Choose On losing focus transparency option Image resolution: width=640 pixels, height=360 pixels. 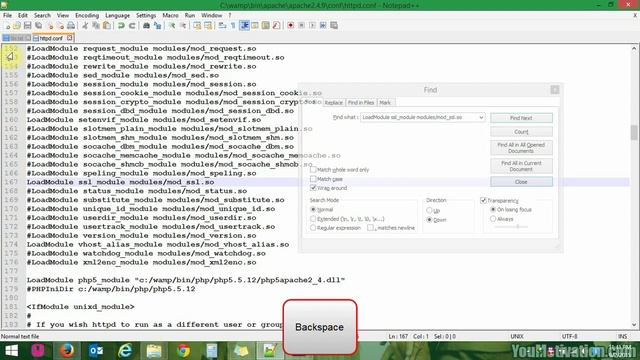493,209
